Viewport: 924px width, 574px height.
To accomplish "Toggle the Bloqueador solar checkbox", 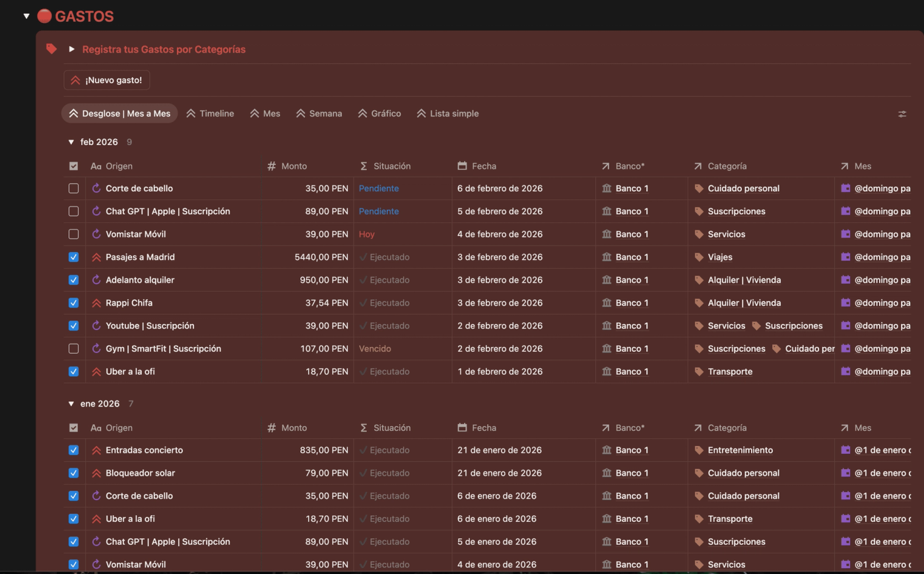I will pos(73,473).
